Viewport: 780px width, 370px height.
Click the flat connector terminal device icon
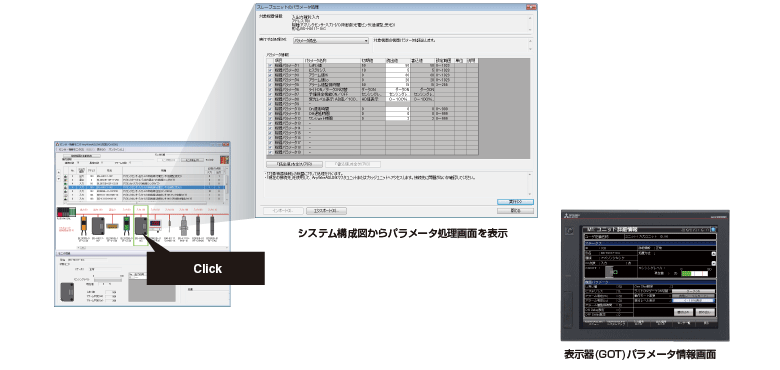click(x=112, y=226)
